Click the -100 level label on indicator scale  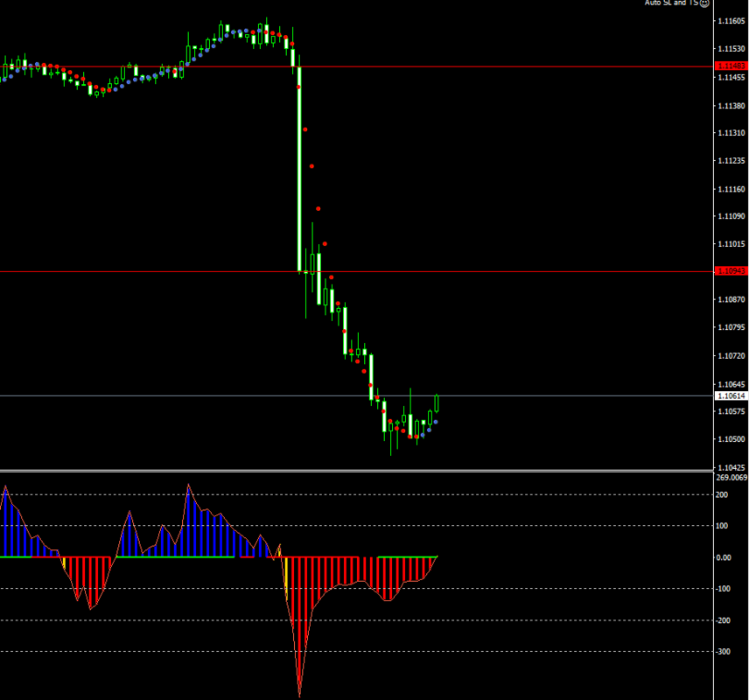723,589
